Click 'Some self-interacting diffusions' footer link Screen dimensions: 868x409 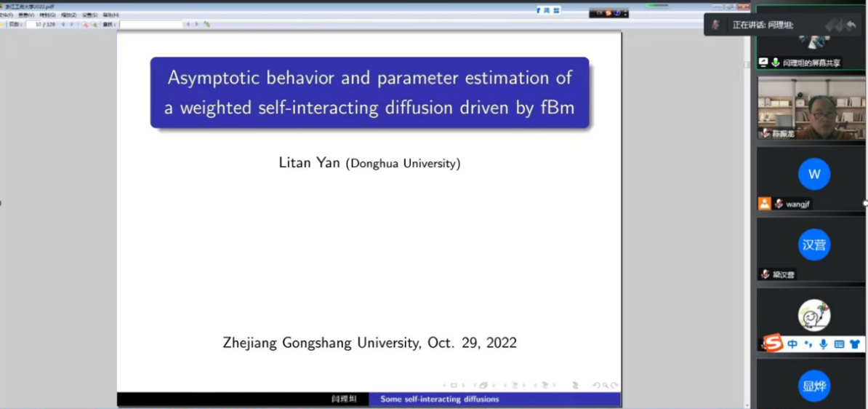(440, 400)
